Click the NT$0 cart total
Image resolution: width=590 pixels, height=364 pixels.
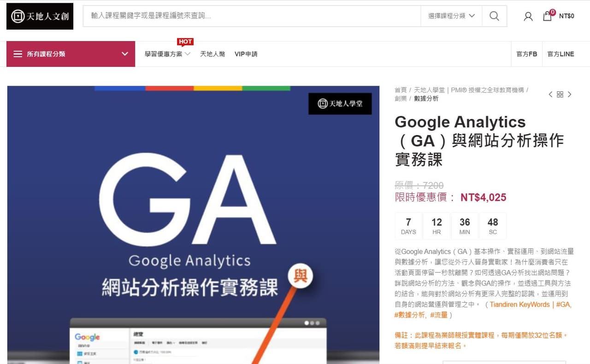[x=566, y=16]
